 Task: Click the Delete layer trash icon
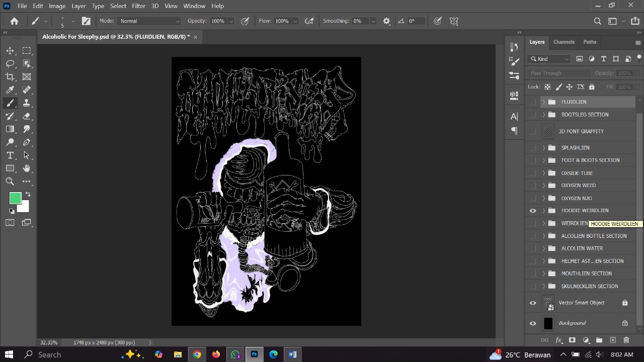[x=626, y=340]
